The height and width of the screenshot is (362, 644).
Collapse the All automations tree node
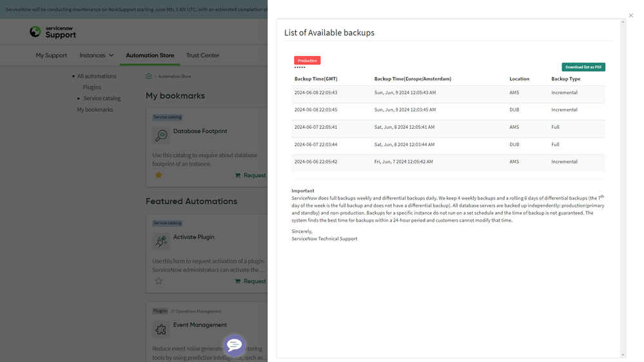coord(73,77)
